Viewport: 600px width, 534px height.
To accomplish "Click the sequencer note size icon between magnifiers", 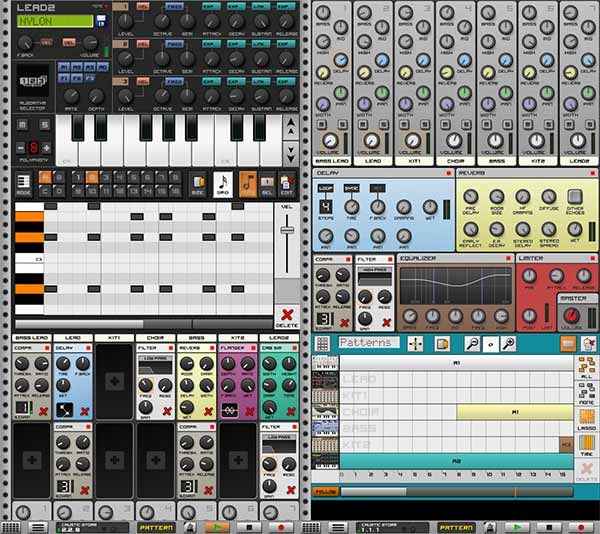I will pos(491,344).
